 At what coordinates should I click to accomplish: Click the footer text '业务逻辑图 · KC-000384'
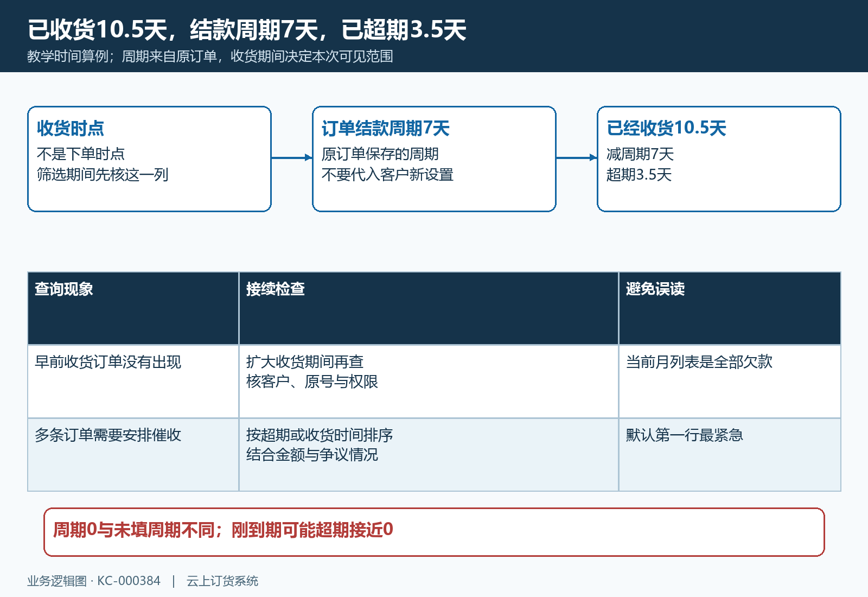tap(94, 581)
